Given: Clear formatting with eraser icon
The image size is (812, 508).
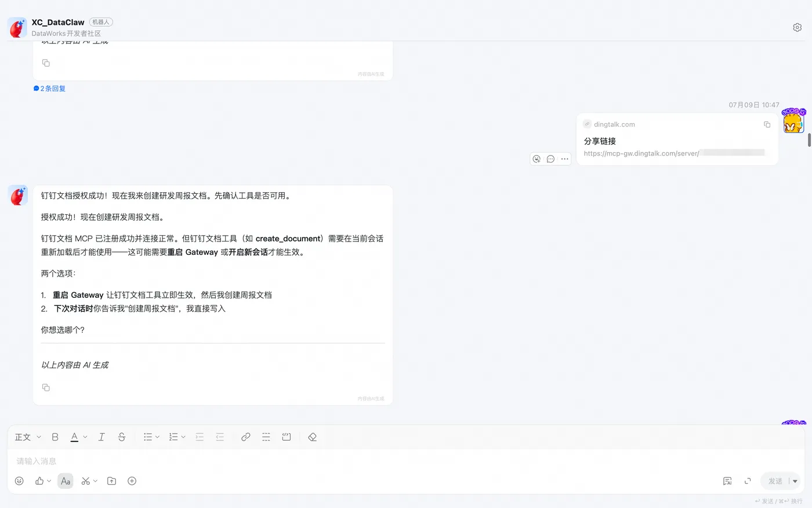Looking at the screenshot, I should pos(312,437).
